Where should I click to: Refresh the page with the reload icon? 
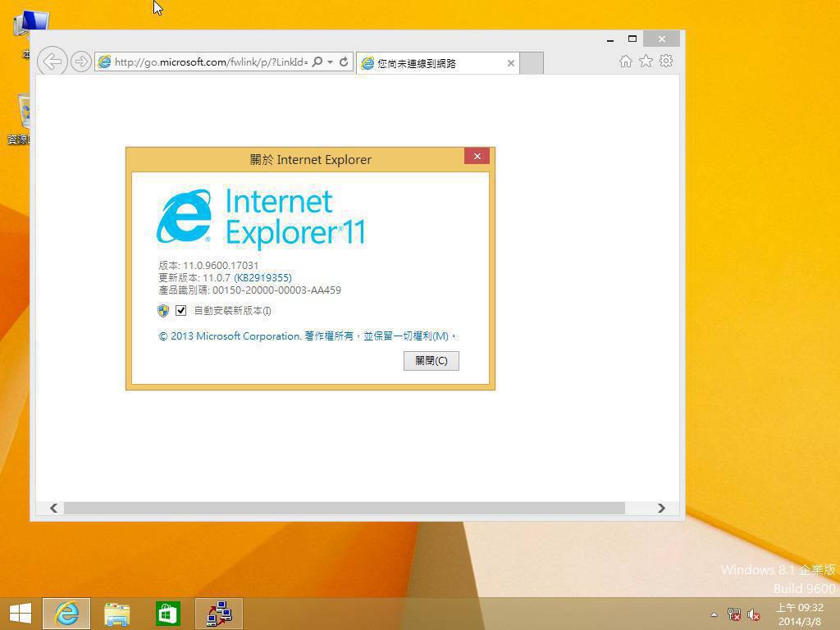pos(344,62)
